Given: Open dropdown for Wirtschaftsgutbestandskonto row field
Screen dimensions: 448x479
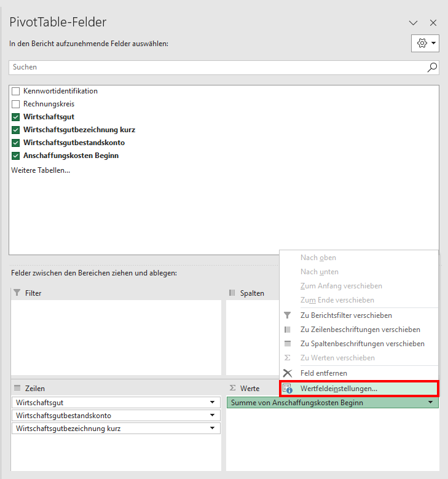Looking at the screenshot, I should [x=212, y=415].
